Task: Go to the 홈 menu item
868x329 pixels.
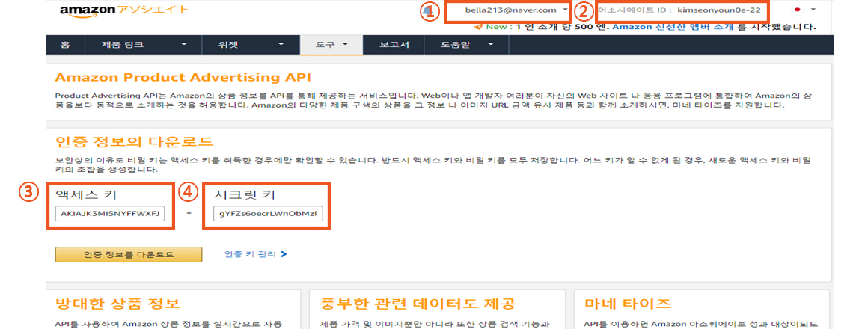Action: point(65,45)
